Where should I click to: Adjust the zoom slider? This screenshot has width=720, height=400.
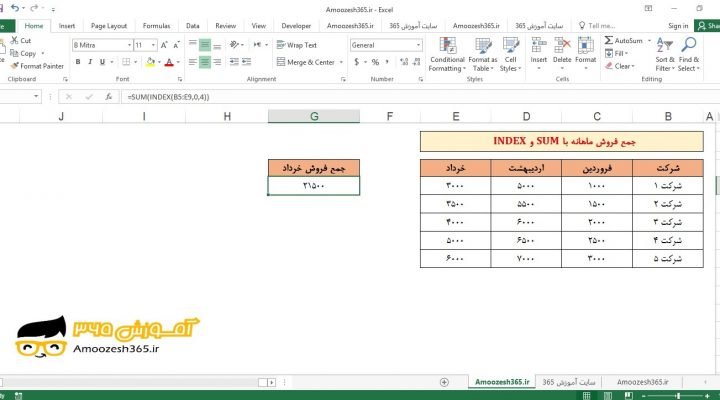coord(677,395)
